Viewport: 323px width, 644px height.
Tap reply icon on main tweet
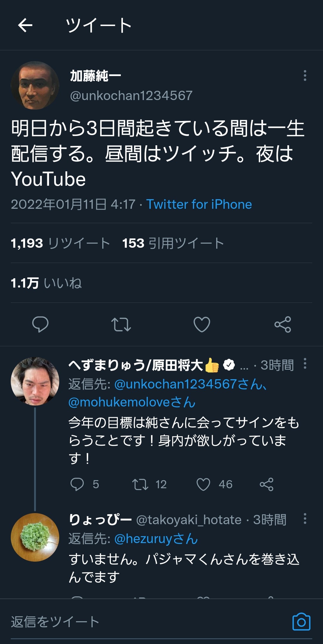pos(40,324)
